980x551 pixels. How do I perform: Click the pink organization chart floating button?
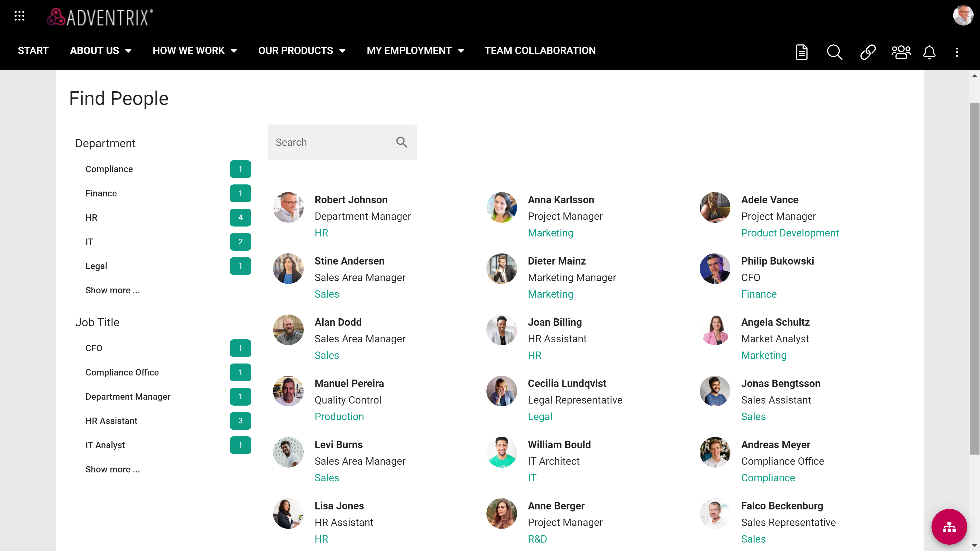point(949,527)
